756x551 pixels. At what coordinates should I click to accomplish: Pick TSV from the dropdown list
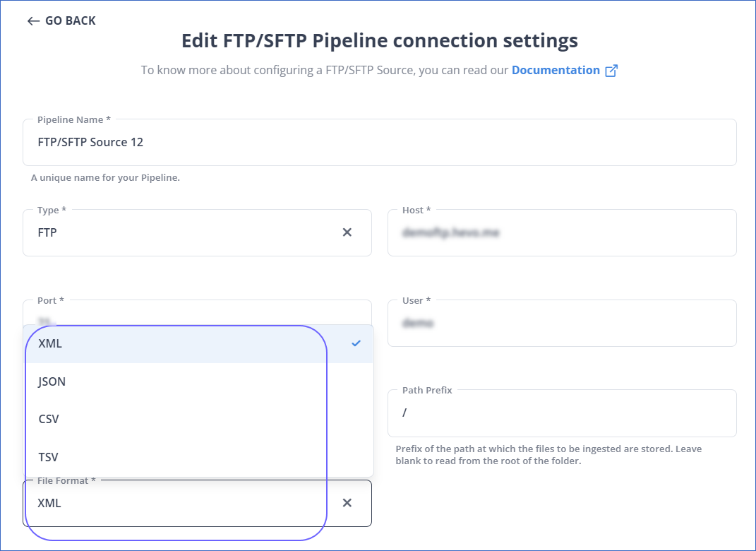[x=49, y=456]
